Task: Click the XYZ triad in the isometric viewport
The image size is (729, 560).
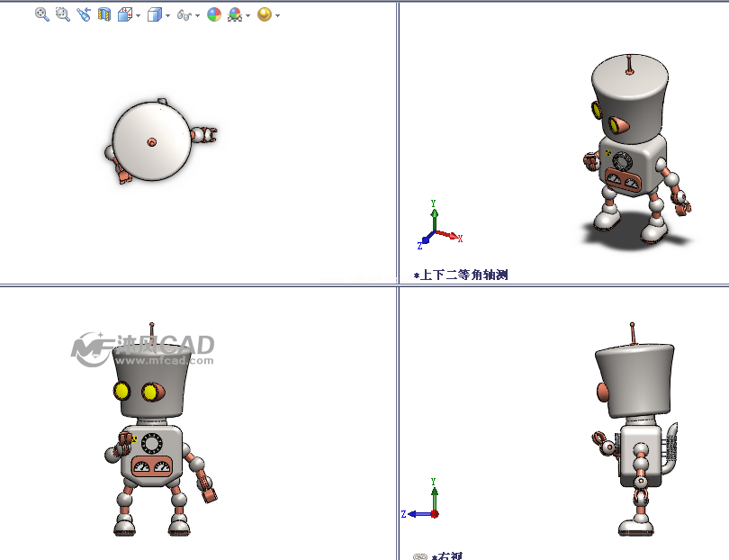Action: pos(439,225)
